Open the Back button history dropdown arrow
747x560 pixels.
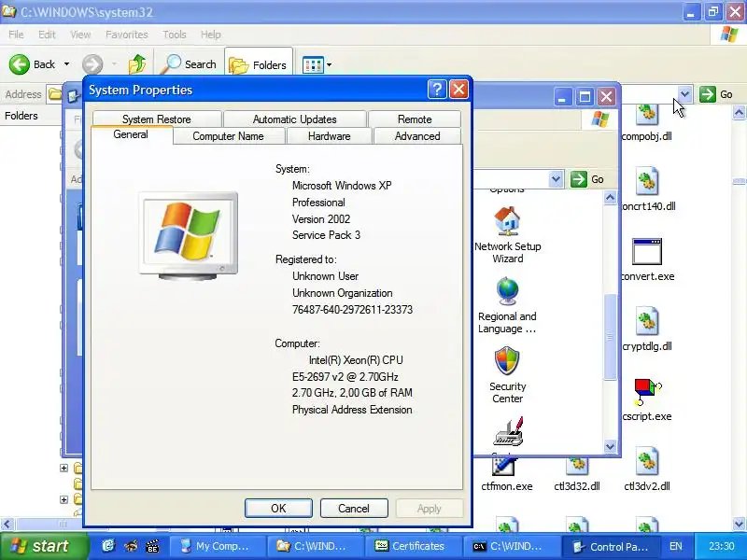(66, 64)
